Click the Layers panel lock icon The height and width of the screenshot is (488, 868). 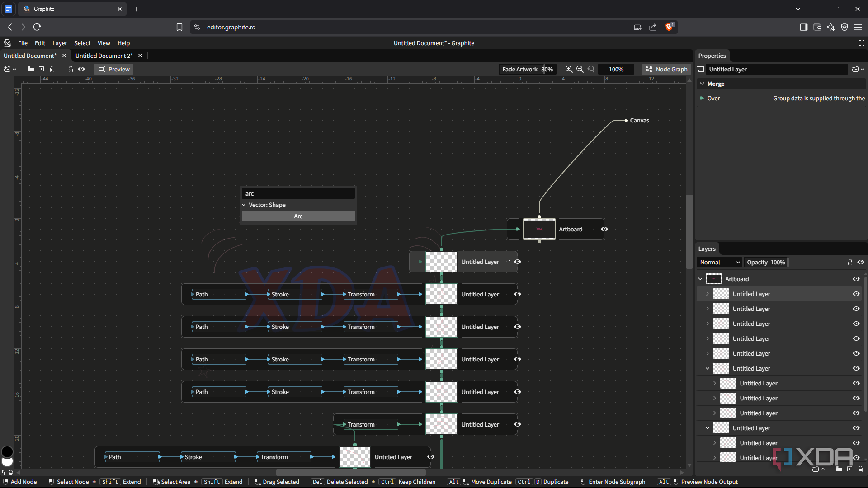tap(850, 262)
